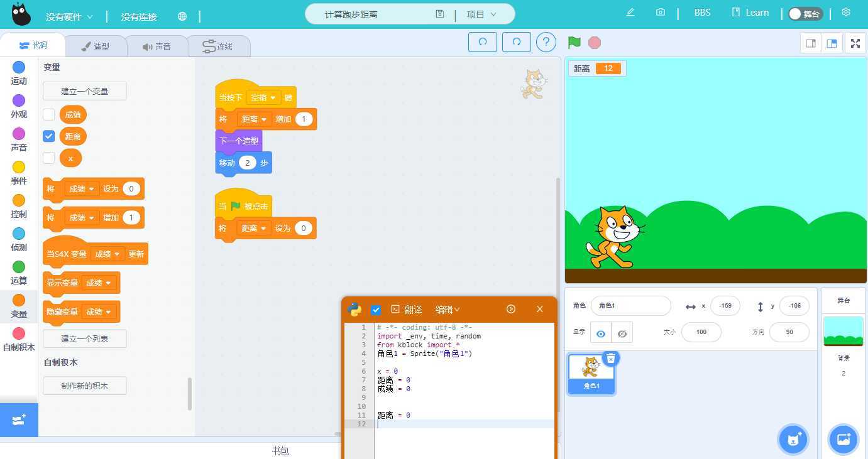Select the 运算 operators category
The width and height of the screenshot is (868, 459).
tap(19, 273)
